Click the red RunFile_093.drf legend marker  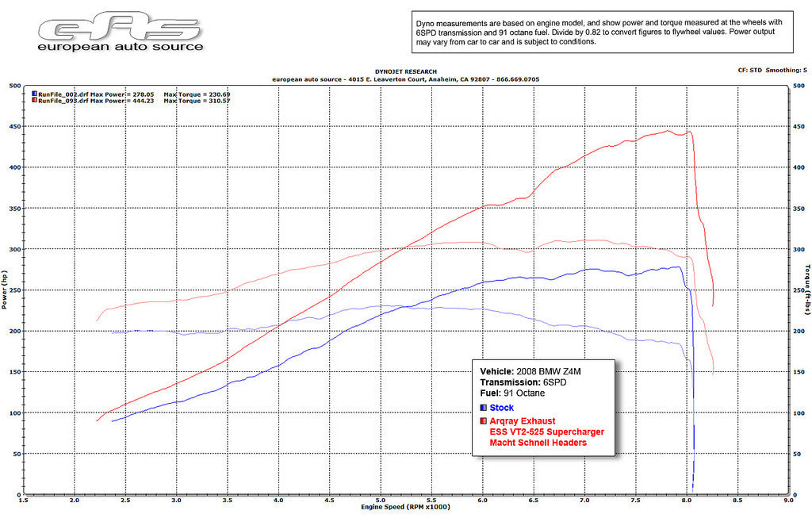pos(34,101)
